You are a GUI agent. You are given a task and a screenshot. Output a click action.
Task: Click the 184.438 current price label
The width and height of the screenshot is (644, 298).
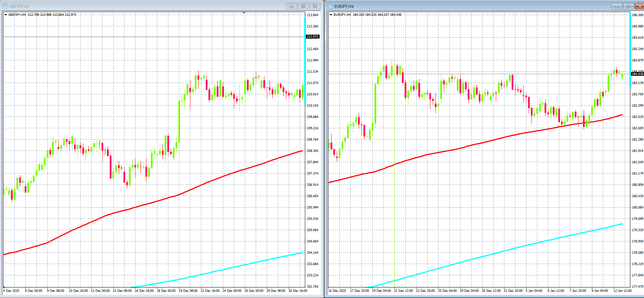[637, 74]
